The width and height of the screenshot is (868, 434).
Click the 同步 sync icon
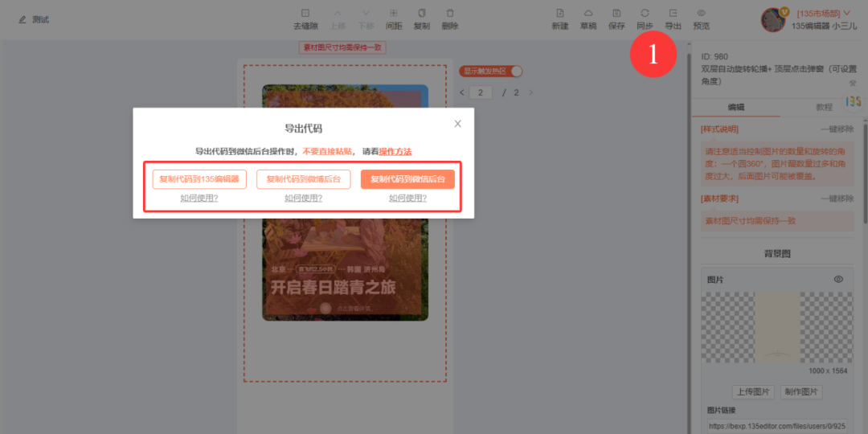point(645,13)
